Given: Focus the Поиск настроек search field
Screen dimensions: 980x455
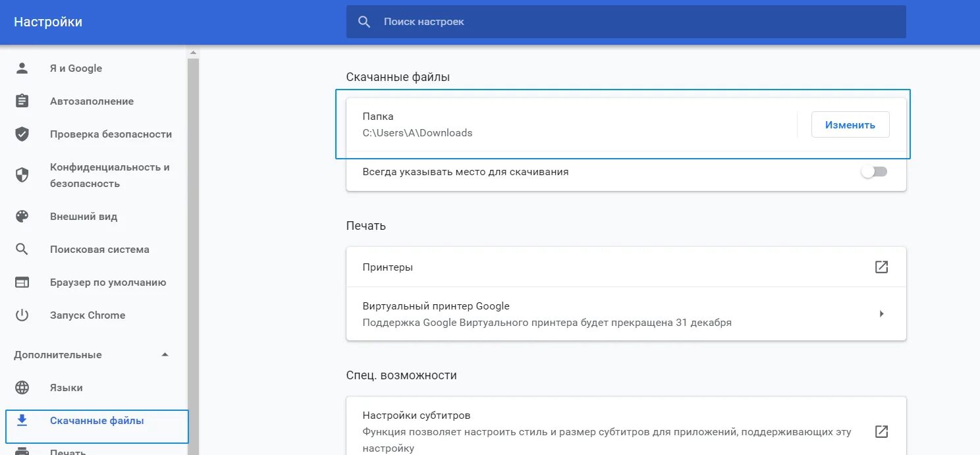Looking at the screenshot, I should coord(626,22).
